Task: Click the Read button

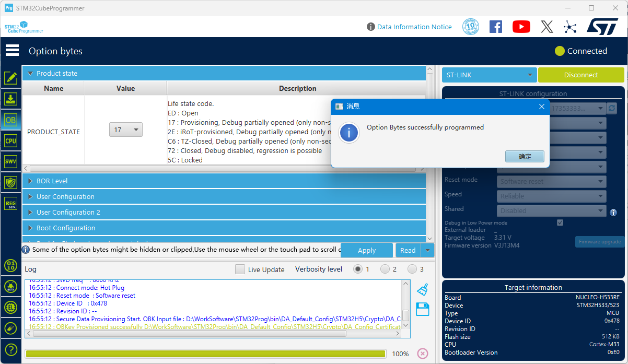Action: tap(409, 250)
